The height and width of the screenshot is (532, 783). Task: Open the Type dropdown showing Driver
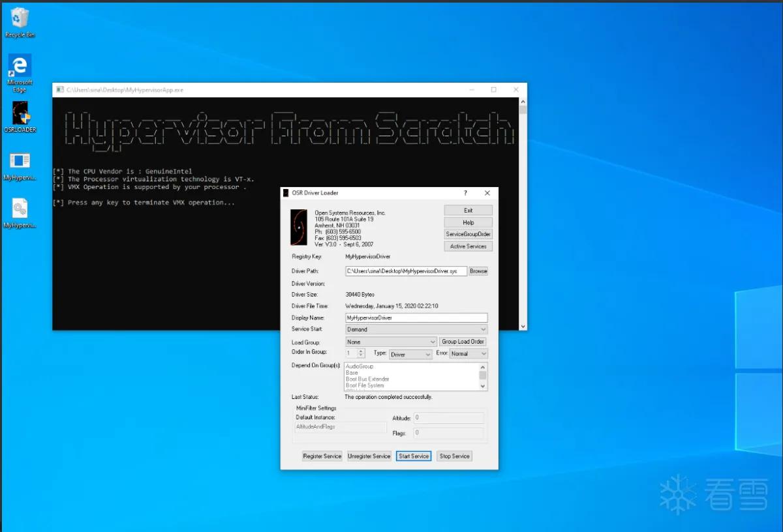click(410, 354)
